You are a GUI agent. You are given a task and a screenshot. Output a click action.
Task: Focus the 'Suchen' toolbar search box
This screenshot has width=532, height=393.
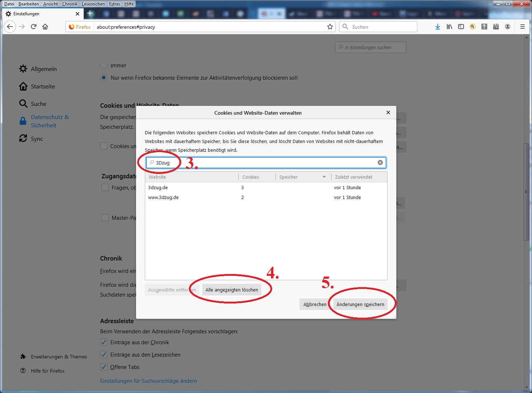click(x=378, y=27)
